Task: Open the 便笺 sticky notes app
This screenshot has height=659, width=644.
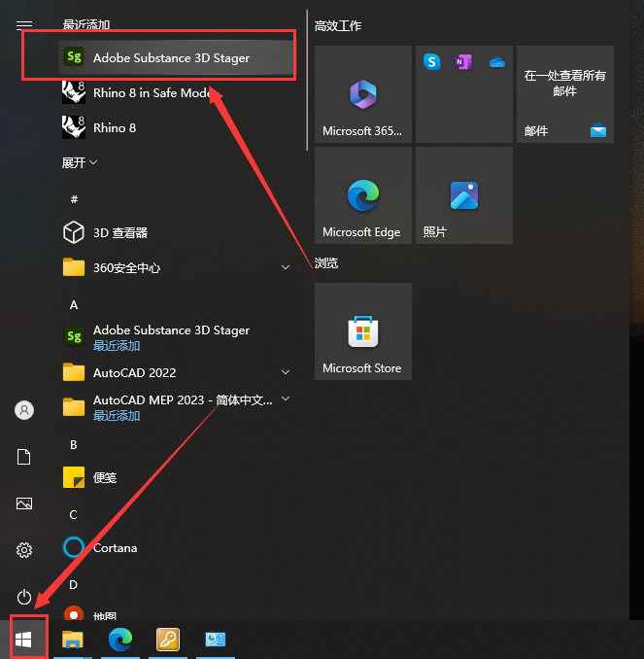Action: (176, 477)
